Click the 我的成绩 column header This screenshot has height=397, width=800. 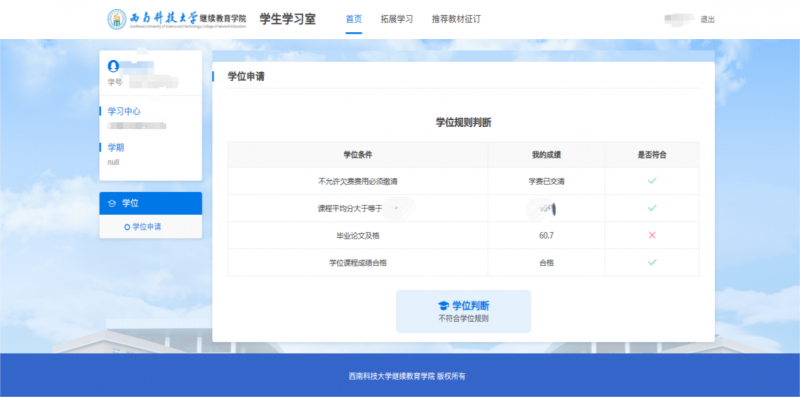click(x=546, y=155)
